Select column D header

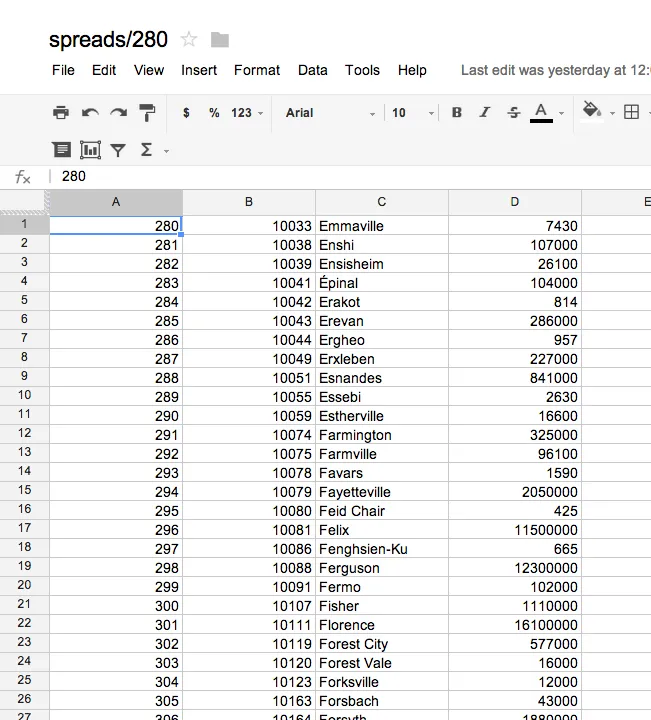point(515,202)
